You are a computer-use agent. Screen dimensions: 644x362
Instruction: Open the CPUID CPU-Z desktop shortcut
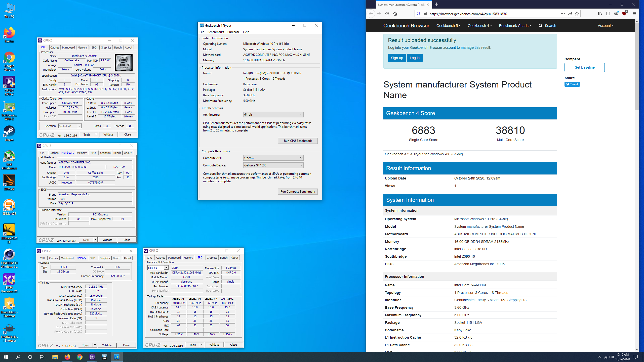tap(9, 86)
